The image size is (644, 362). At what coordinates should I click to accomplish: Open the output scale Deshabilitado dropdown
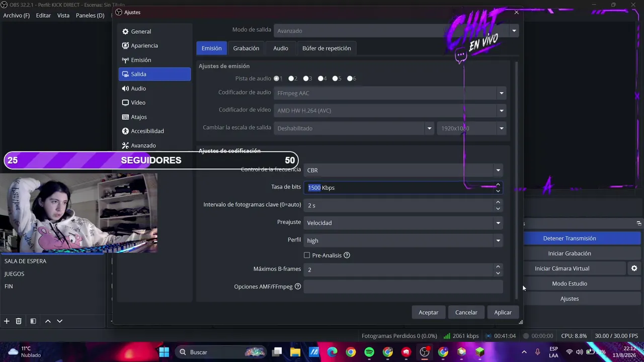(354, 128)
